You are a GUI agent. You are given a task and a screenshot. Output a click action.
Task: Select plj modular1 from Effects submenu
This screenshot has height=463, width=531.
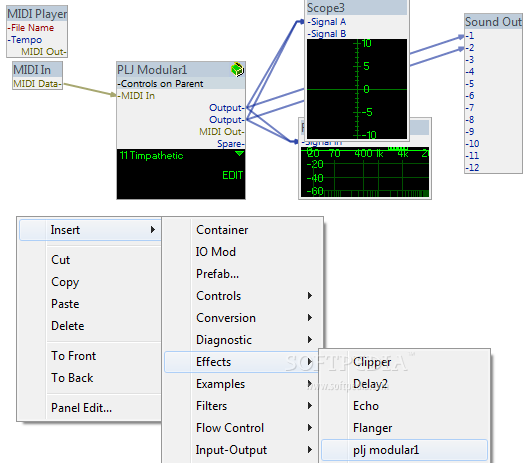point(404,450)
